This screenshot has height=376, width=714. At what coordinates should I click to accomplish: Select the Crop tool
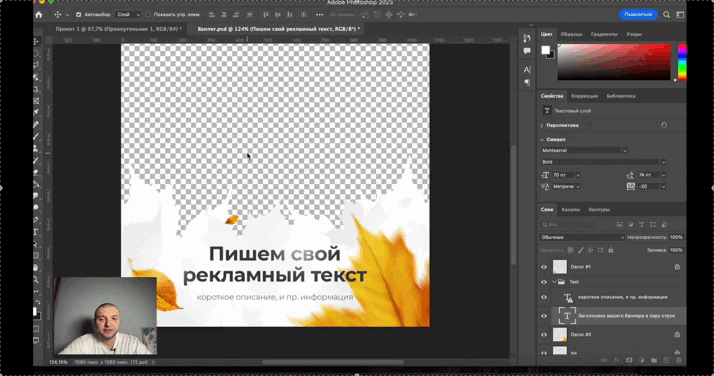[x=36, y=89]
